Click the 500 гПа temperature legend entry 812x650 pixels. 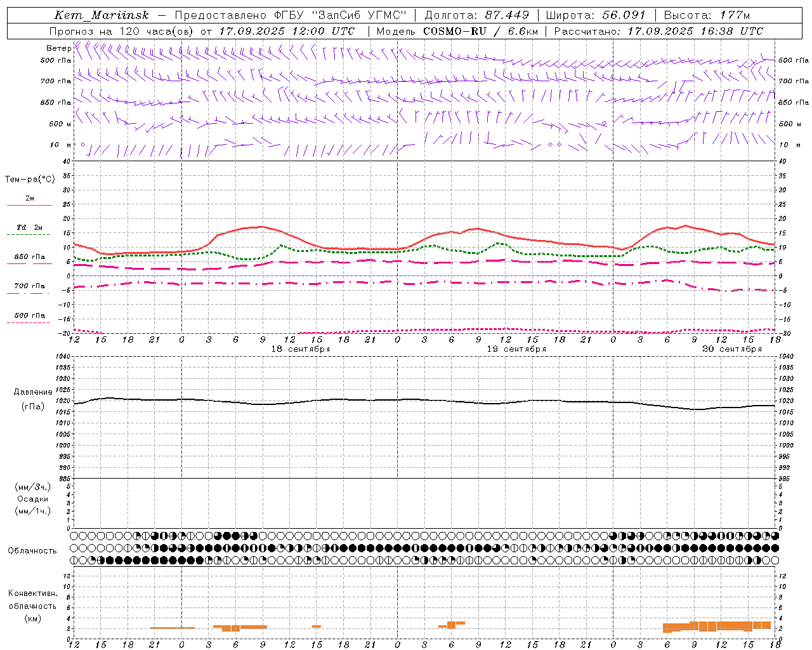point(30,315)
